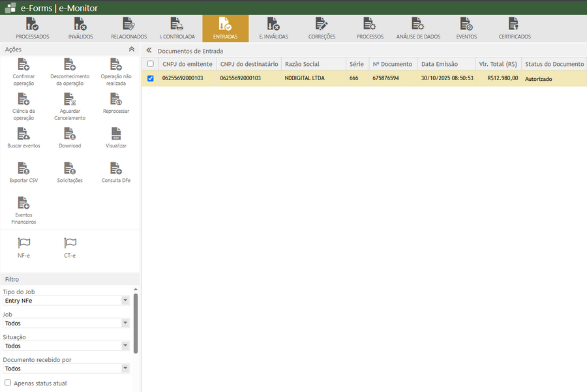Expand the Situação dropdown
The height and width of the screenshot is (392, 587).
tap(125, 346)
